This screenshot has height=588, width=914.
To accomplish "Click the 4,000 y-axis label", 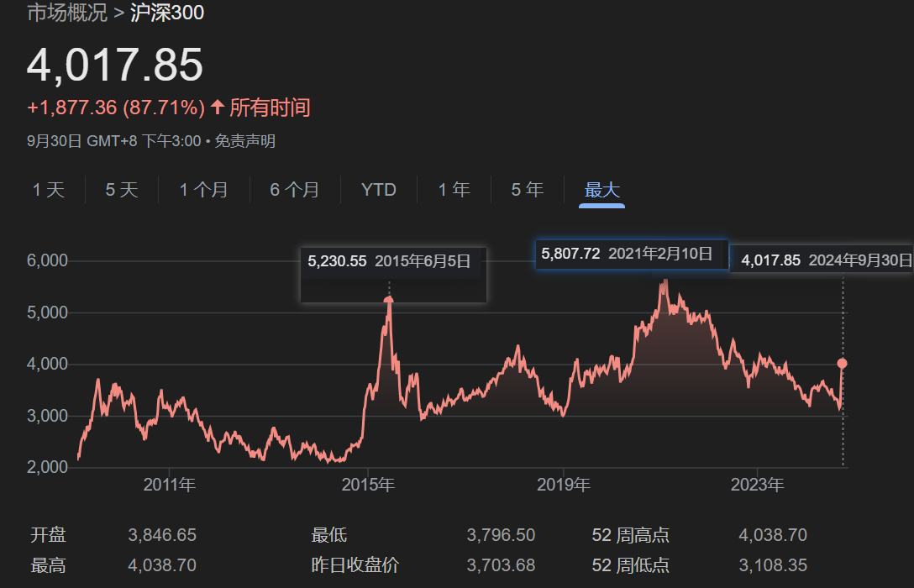I will point(47,365).
